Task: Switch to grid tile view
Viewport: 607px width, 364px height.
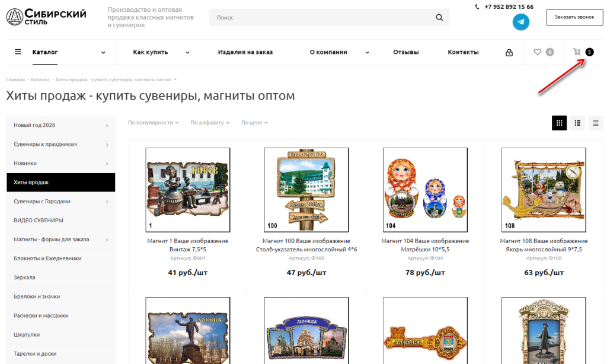Action: [559, 123]
